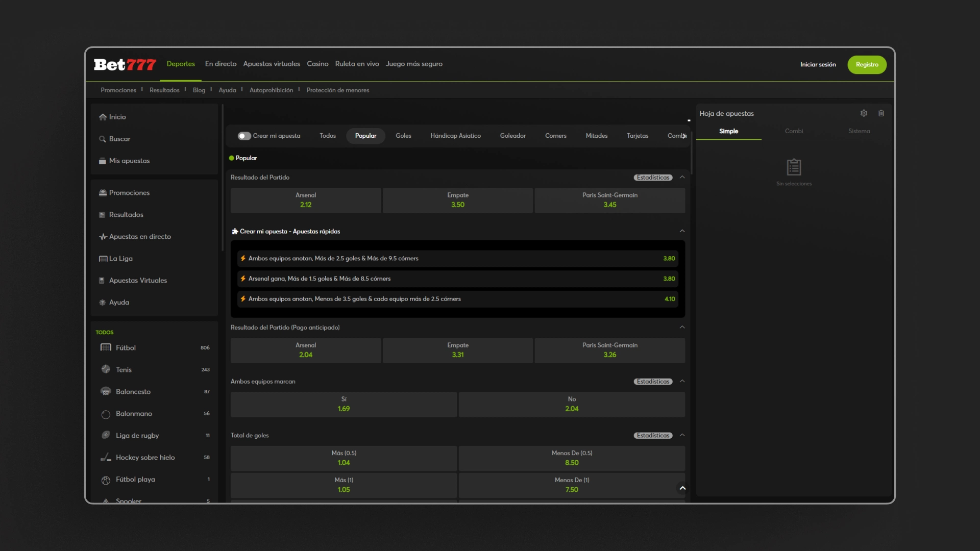Screen dimensions: 980x551
Task: Click the Fútbol playa icon
Action: point(106,480)
